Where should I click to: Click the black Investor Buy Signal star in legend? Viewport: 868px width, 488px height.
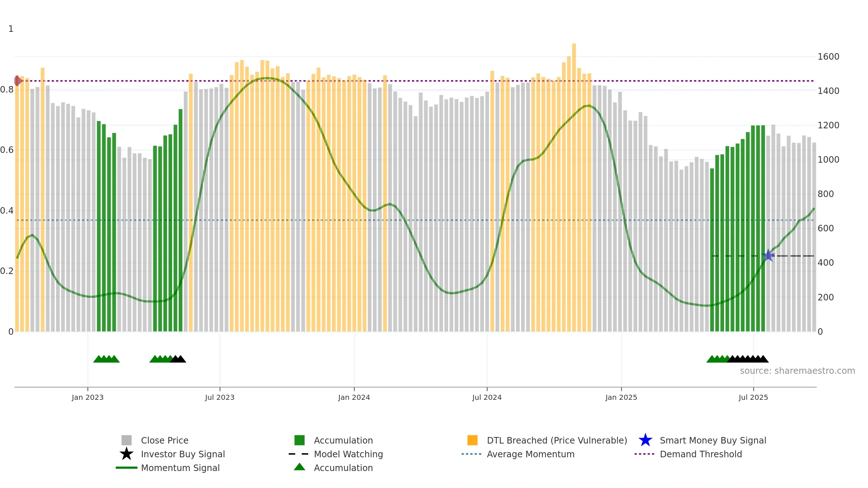coord(127,454)
